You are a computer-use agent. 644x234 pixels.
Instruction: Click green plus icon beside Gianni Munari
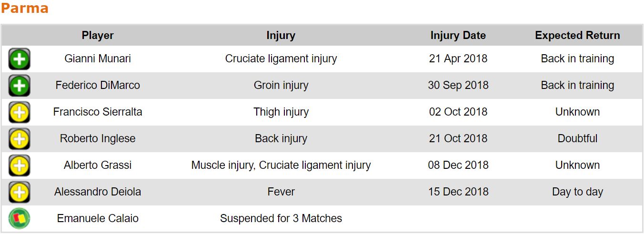point(19,59)
